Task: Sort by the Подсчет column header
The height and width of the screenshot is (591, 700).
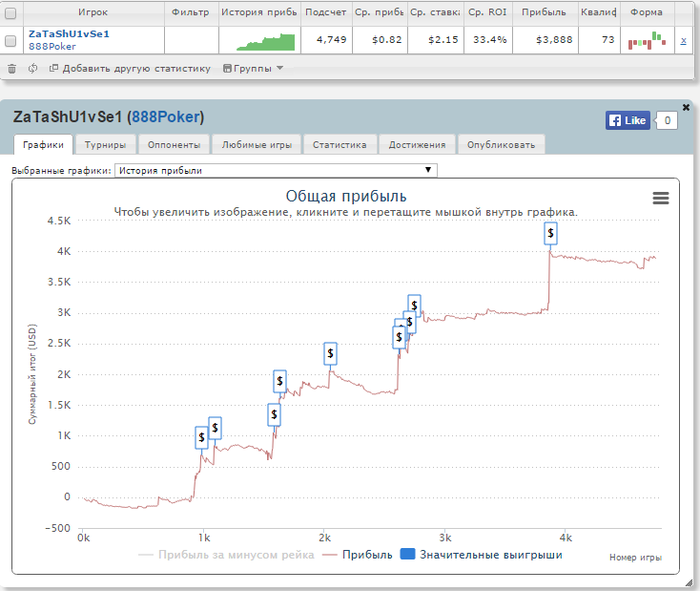Action: (325, 12)
